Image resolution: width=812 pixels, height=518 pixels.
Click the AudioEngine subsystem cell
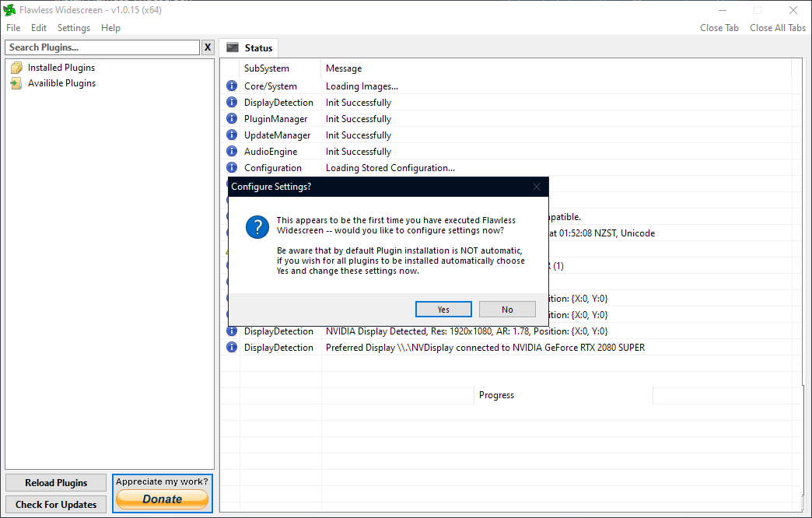pos(271,152)
